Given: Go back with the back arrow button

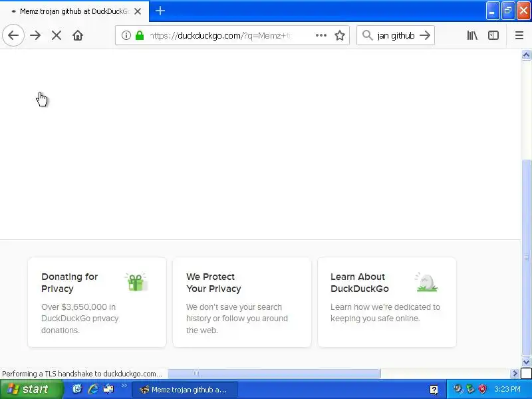Looking at the screenshot, I should [x=13, y=35].
